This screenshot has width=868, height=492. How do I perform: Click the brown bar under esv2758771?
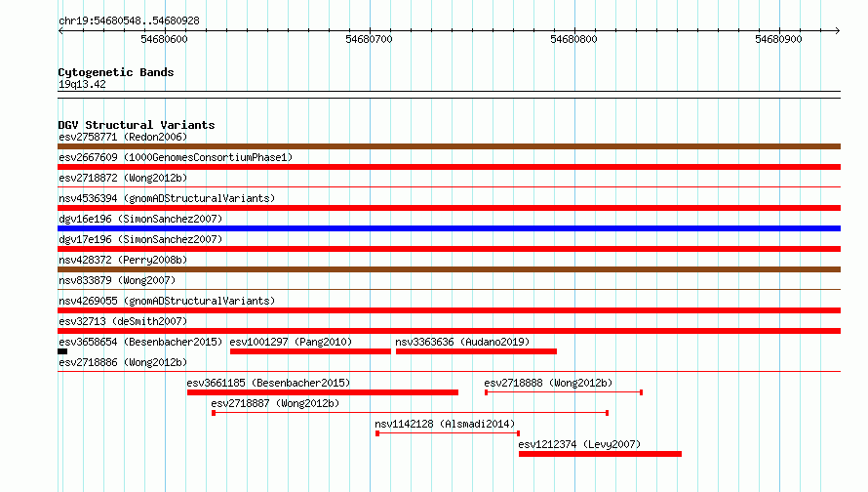point(449,146)
